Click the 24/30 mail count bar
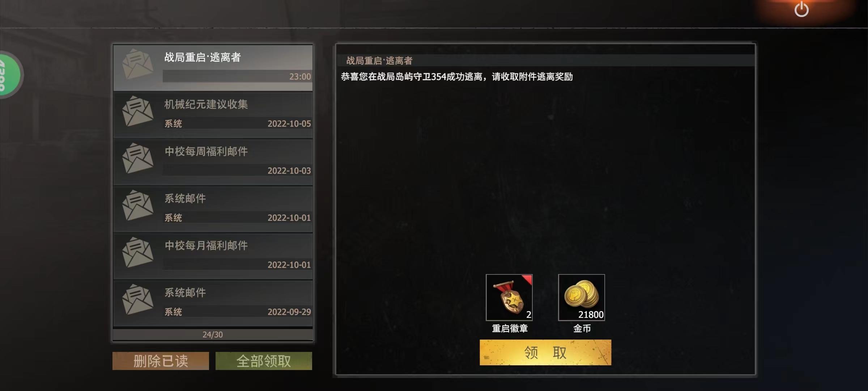868x391 pixels. 213,335
